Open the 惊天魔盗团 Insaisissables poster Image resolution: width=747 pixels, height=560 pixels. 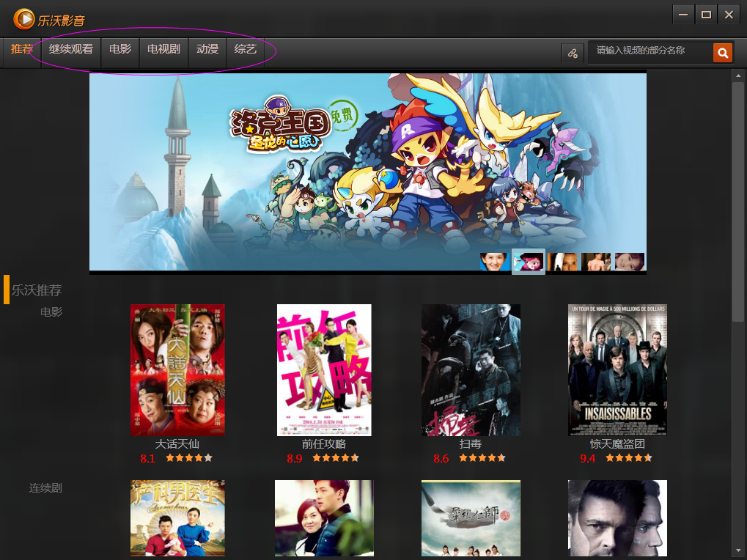(x=617, y=370)
